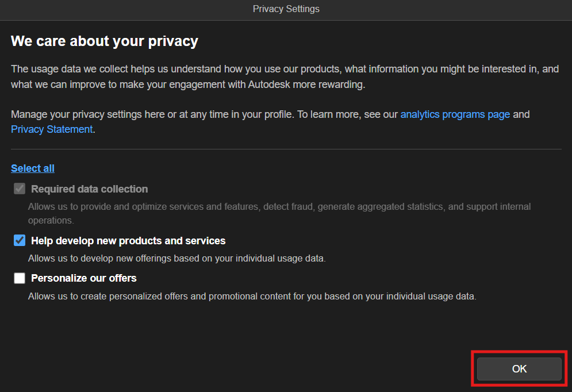Enable the Personalize our offers checkbox

click(20, 278)
